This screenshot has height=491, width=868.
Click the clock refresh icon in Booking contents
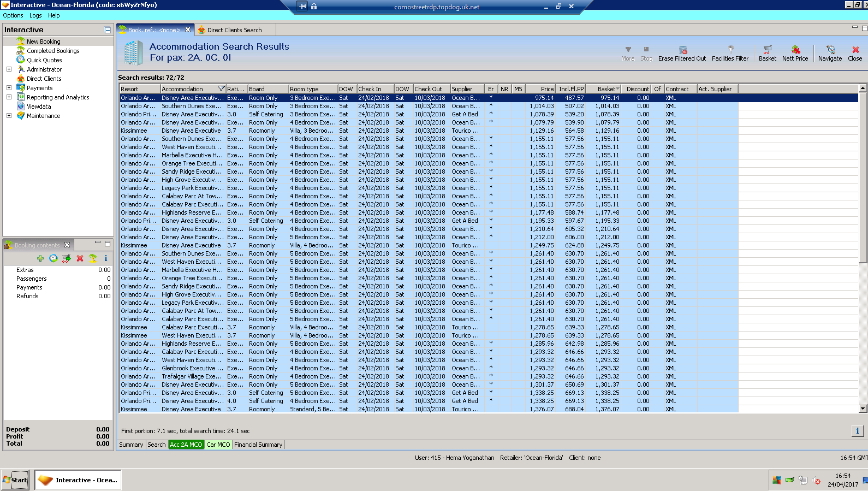click(53, 258)
